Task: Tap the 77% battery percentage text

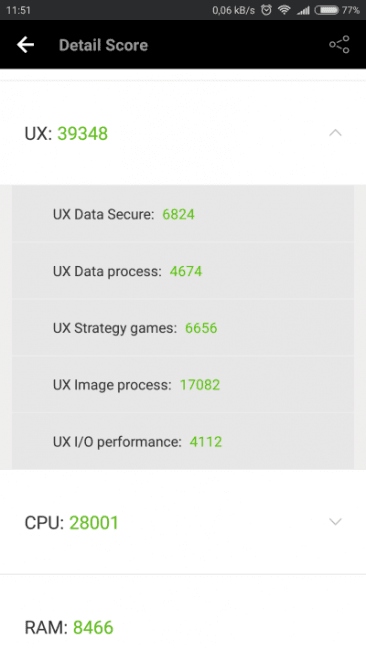Action: point(351,10)
